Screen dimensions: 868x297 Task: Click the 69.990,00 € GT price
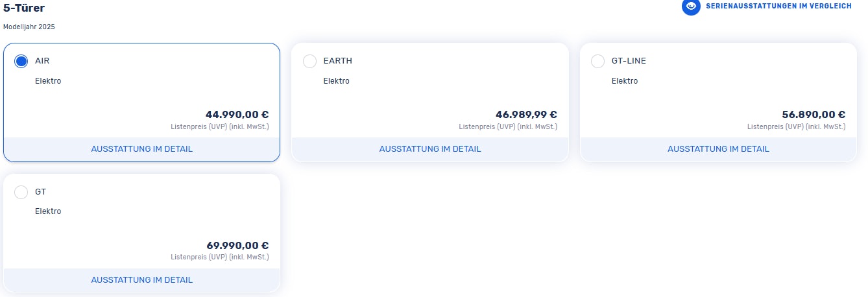pos(237,246)
